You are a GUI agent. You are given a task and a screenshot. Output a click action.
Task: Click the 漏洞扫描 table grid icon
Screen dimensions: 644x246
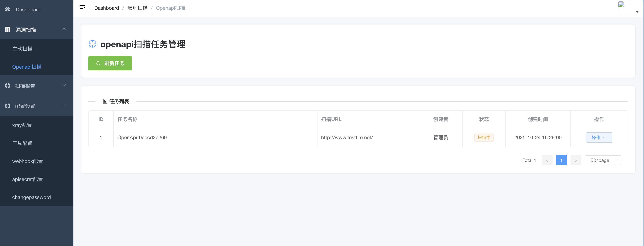click(8, 30)
